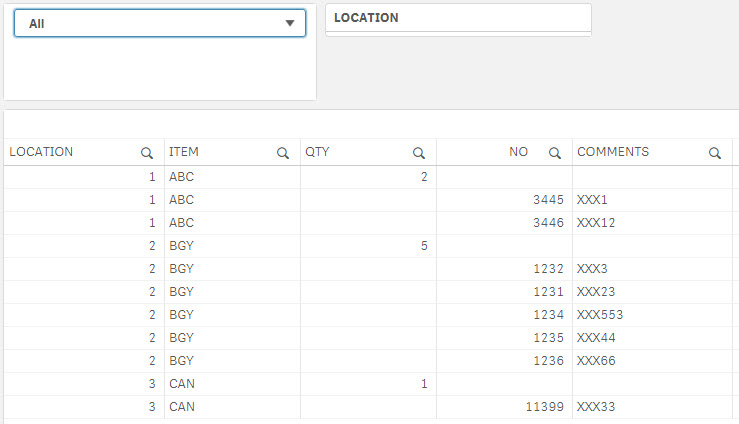Viewport: 739px width, 424px height.
Task: Open the NO column search icon
Action: (555, 153)
